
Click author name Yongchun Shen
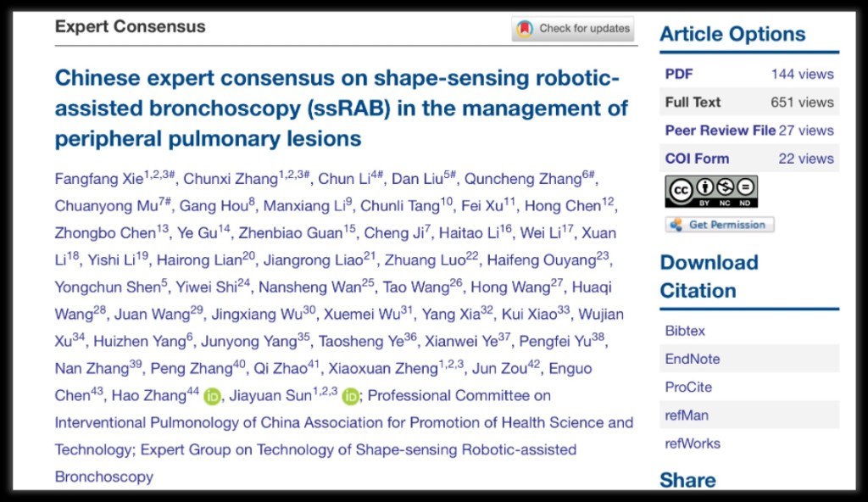108,287
